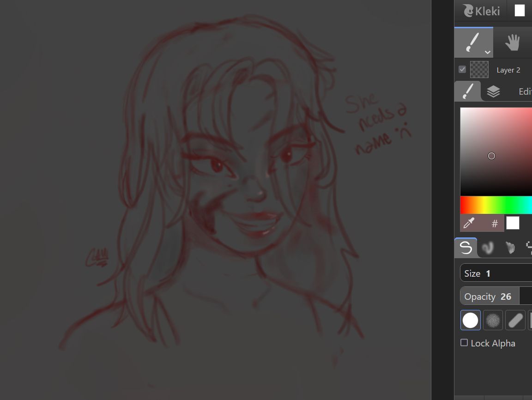Select the Pen brush type

pyautogui.click(x=465, y=248)
